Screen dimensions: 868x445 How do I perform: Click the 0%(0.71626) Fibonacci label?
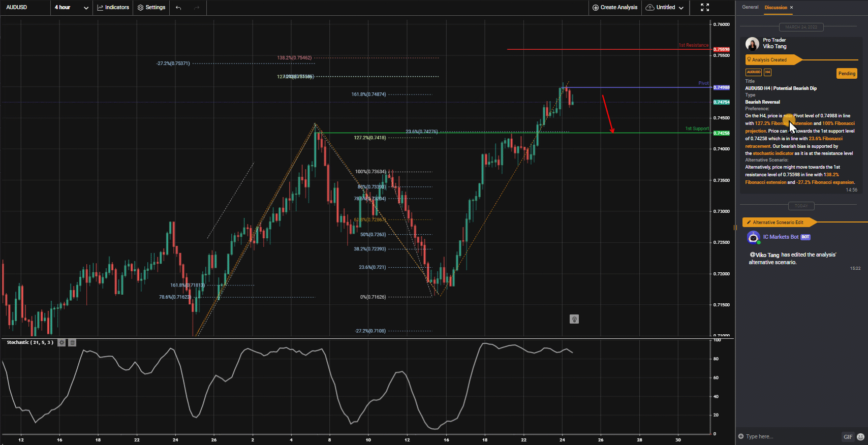click(373, 297)
